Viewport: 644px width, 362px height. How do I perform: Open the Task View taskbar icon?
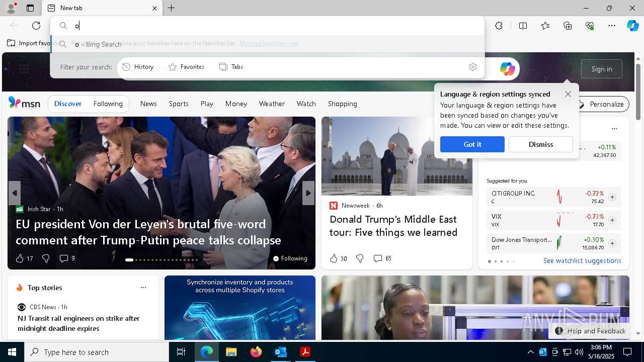click(181, 352)
